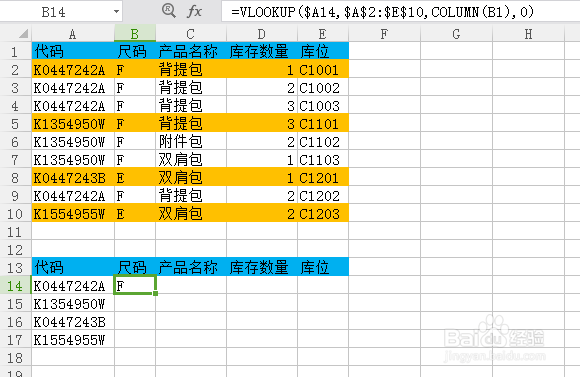Viewport: 580px width, 377px height.
Task: Open the Name Box dropdown arrow
Action: [116, 12]
